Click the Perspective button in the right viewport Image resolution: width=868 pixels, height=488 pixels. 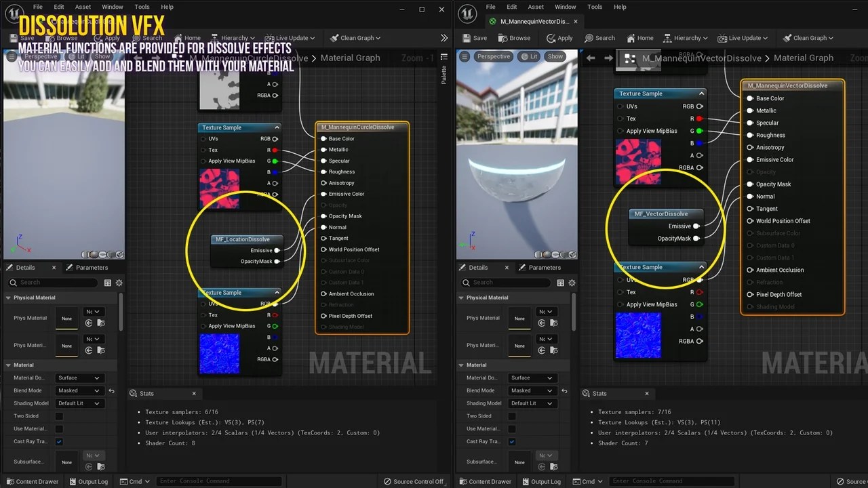(493, 56)
